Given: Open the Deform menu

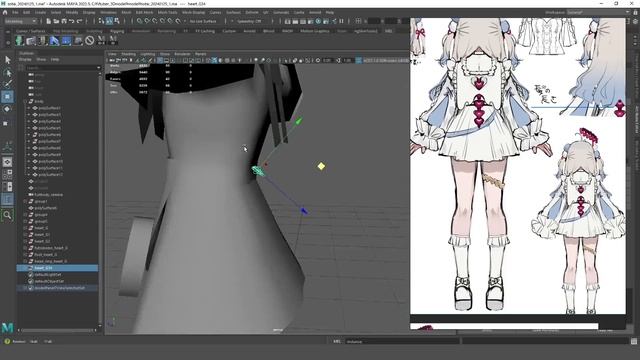Looking at the screenshot, I should 251,12.
